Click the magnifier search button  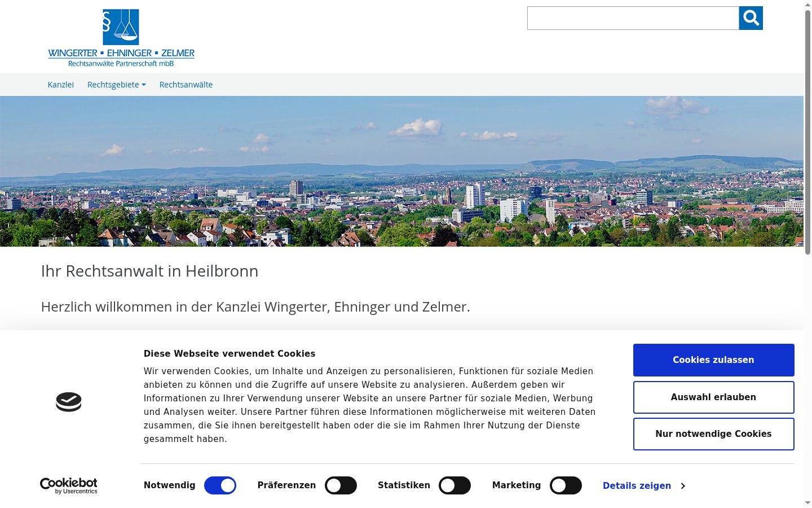click(751, 18)
